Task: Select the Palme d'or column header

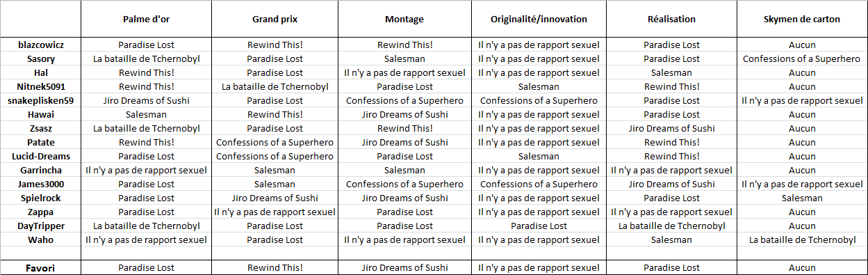Action: coord(146,19)
